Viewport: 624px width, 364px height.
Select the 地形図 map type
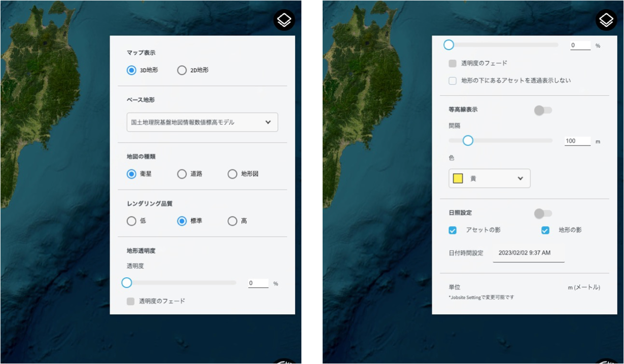click(232, 174)
